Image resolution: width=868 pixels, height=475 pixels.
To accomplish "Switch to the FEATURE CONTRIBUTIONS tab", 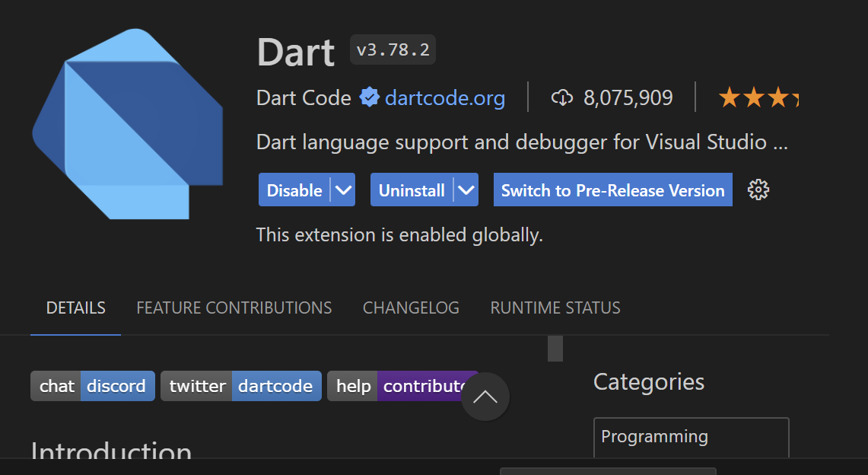I will click(x=234, y=308).
